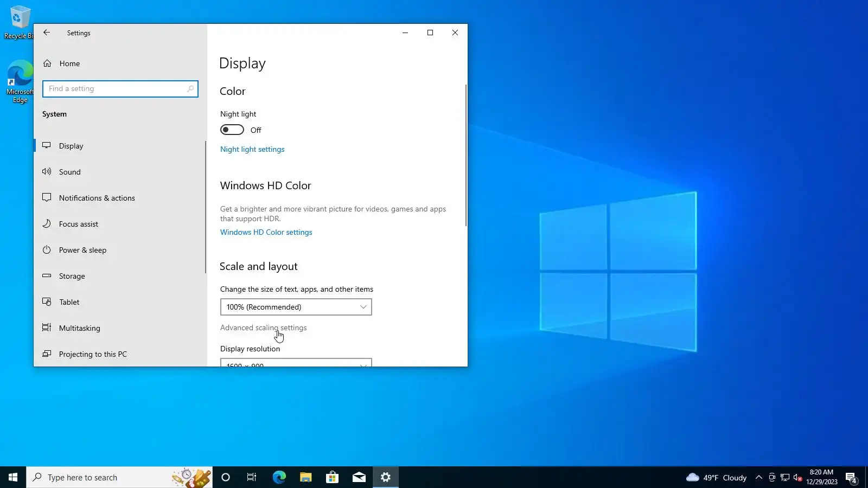868x488 pixels.
Task: Show hidden icons in the system tray
Action: [759, 477]
